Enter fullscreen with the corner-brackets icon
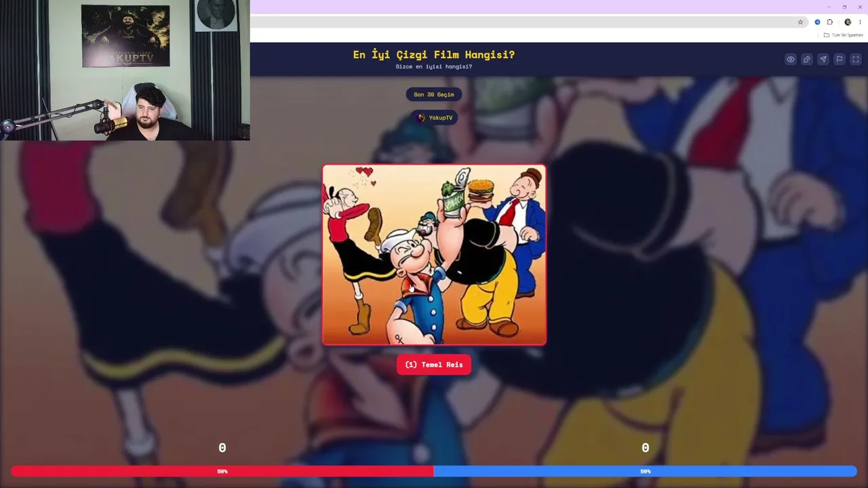 [856, 60]
